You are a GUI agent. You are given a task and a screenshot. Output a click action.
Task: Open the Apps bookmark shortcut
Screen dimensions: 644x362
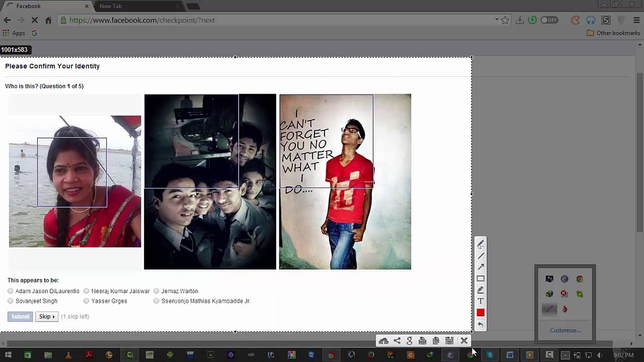point(14,33)
